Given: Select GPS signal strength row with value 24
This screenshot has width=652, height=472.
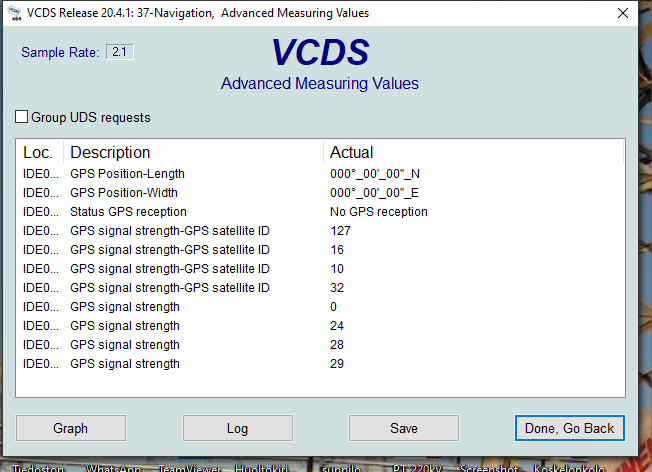Looking at the screenshot, I should click(320, 326).
